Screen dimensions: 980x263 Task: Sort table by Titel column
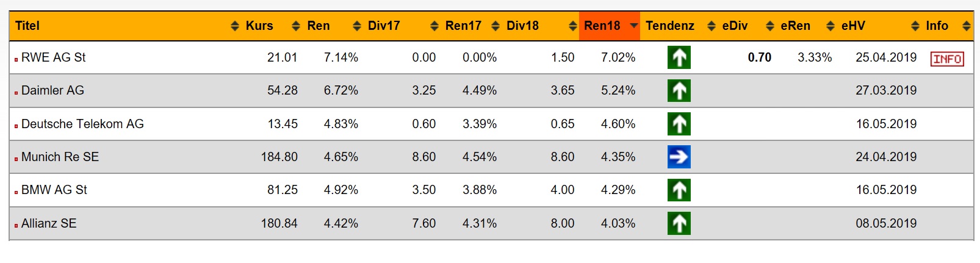[27, 26]
